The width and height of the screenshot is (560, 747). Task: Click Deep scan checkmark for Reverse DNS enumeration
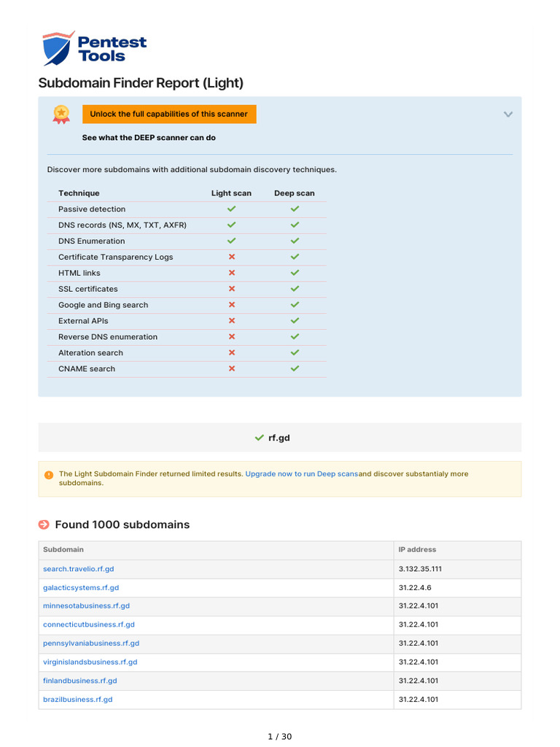coord(295,336)
